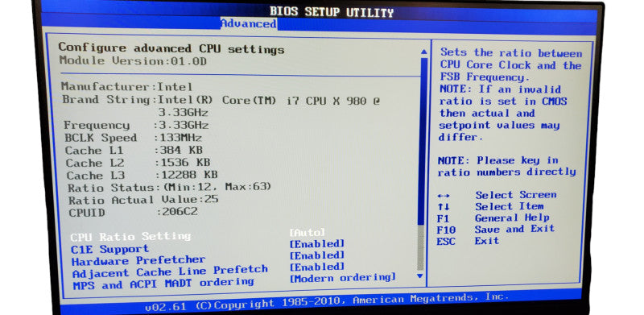
Task: Click the Cache L3 :12288 KB line
Action: coord(142,175)
